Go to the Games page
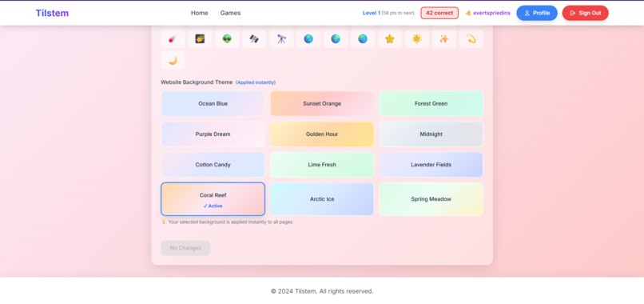 230,13
